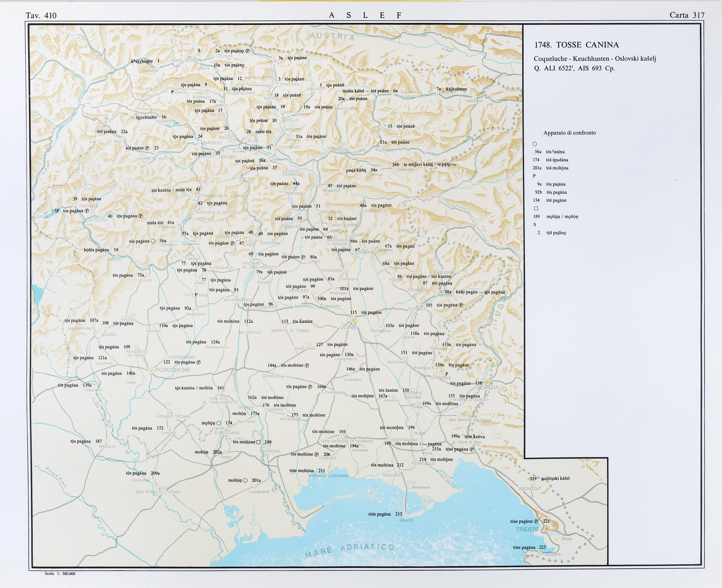722x588 pixels.
Task: Click the square symbol beside point 189
Action: click(258, 442)
